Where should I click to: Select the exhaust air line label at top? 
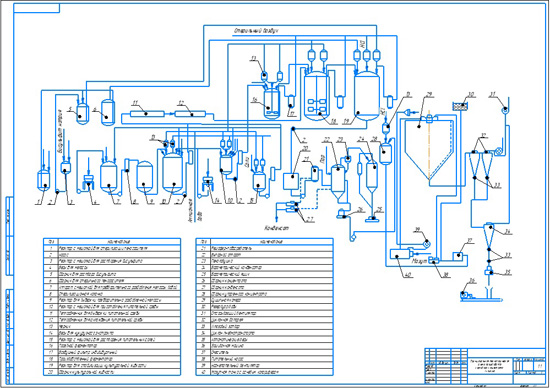click(x=256, y=31)
